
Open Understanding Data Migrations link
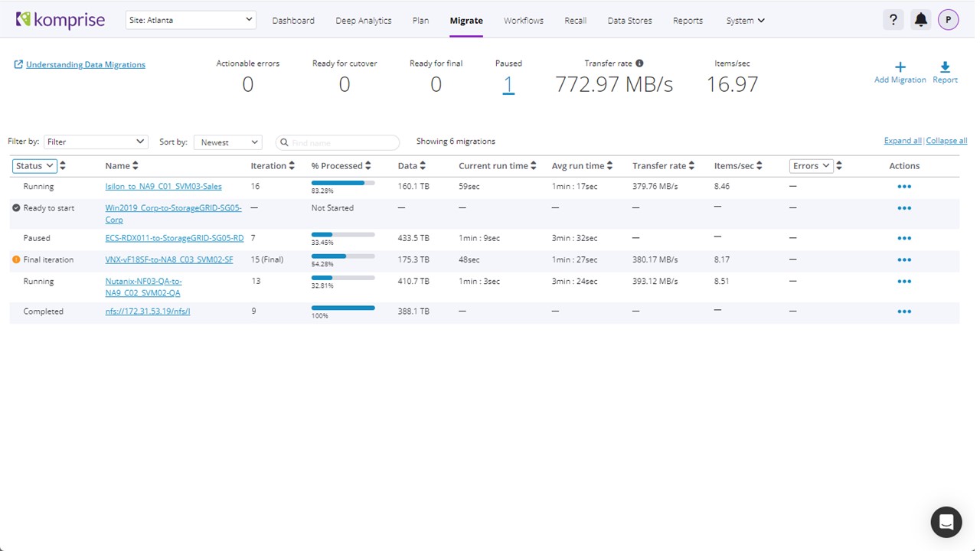(85, 65)
